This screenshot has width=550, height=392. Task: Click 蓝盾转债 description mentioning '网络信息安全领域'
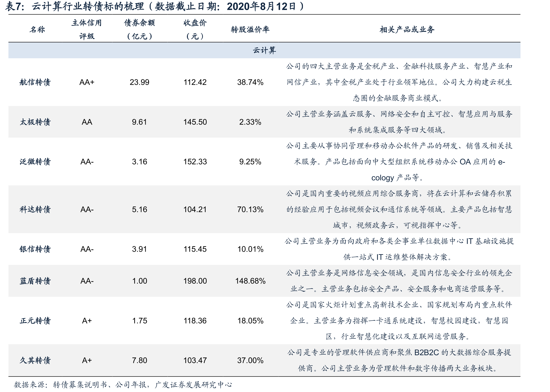pyautogui.click(x=399, y=281)
